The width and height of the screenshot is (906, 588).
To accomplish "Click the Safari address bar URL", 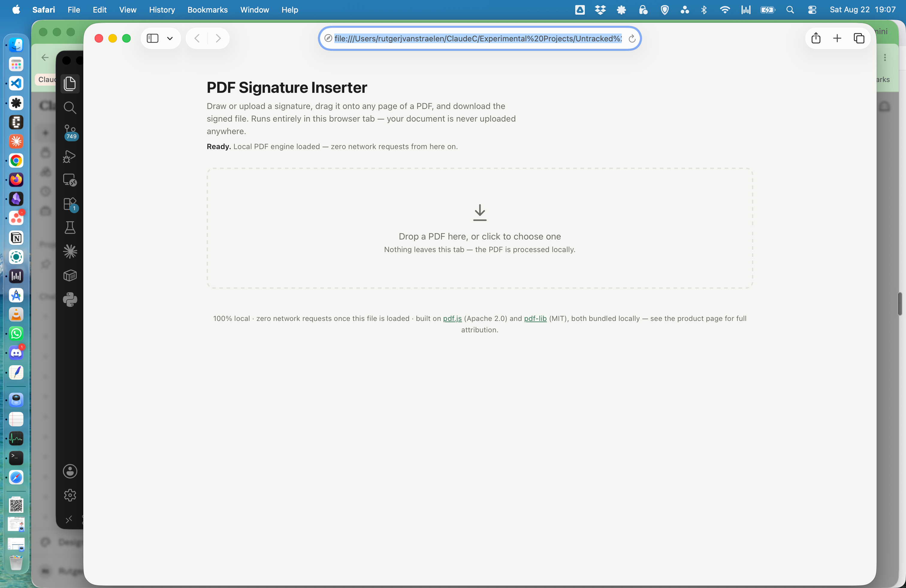I will pos(478,38).
